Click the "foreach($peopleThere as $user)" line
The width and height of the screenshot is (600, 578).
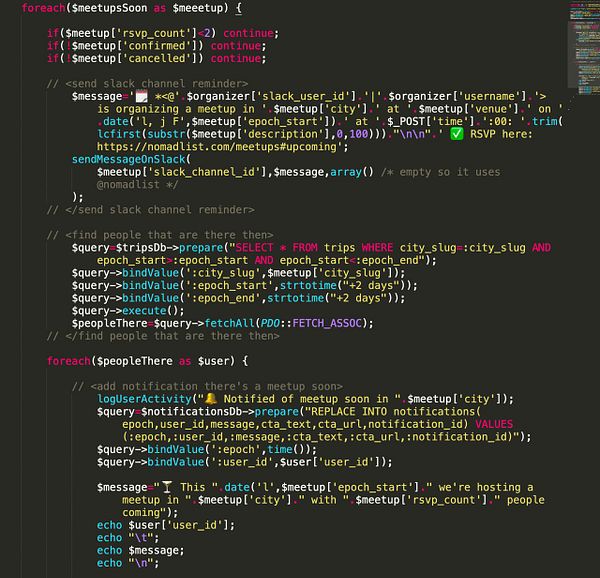point(147,361)
